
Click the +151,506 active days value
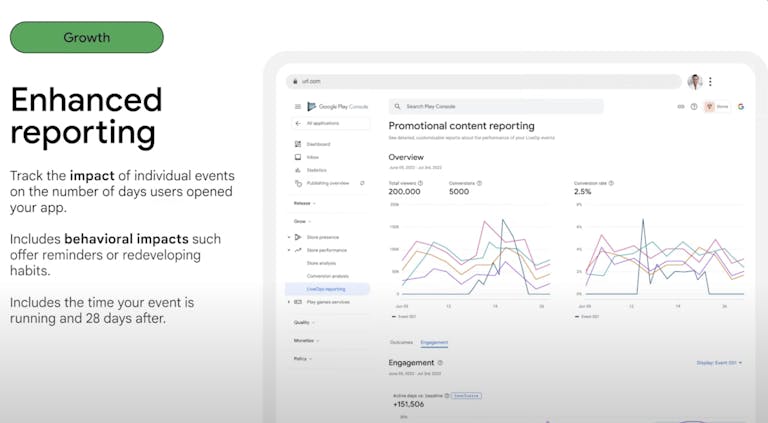click(x=408, y=404)
